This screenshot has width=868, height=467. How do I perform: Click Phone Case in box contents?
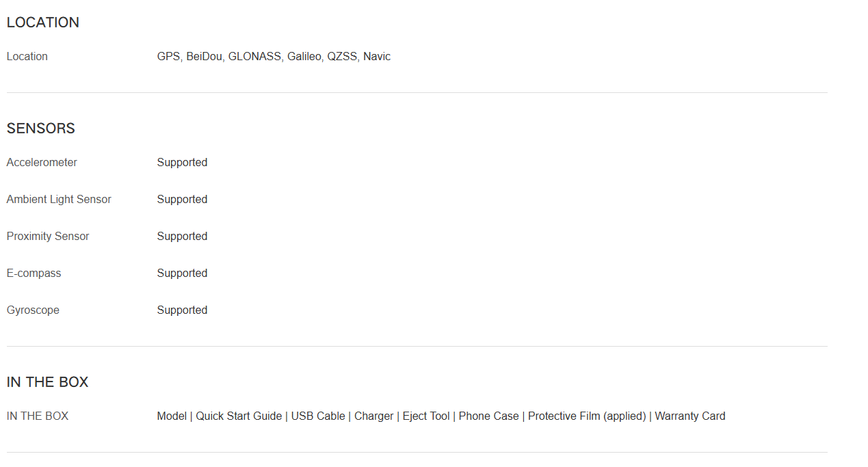pos(488,416)
